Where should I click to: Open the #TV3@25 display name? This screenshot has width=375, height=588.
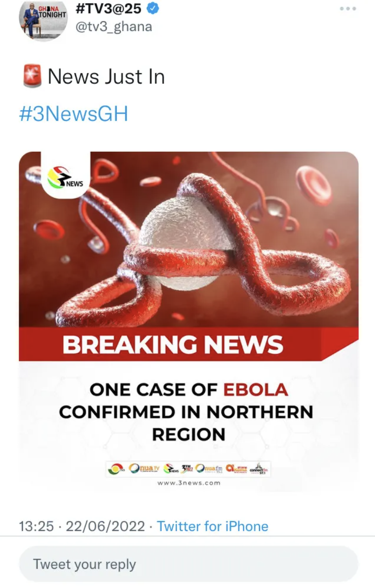(108, 8)
